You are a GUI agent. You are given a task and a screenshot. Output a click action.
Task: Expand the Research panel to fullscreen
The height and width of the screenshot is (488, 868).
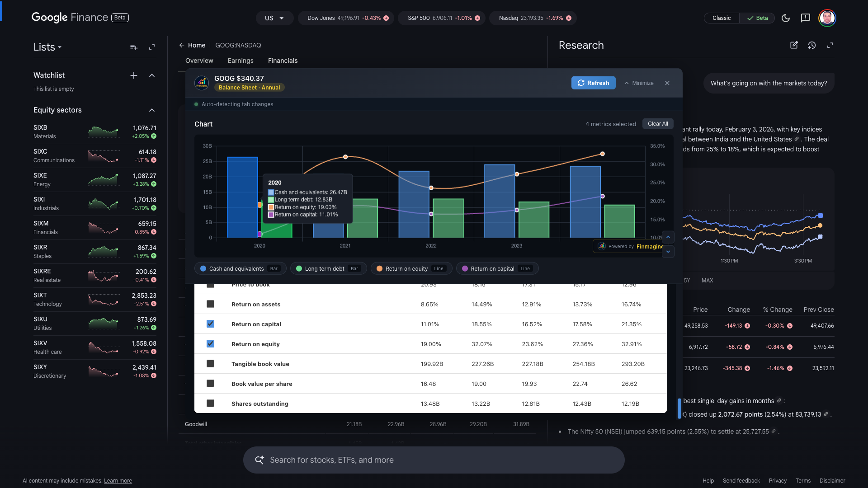(831, 45)
